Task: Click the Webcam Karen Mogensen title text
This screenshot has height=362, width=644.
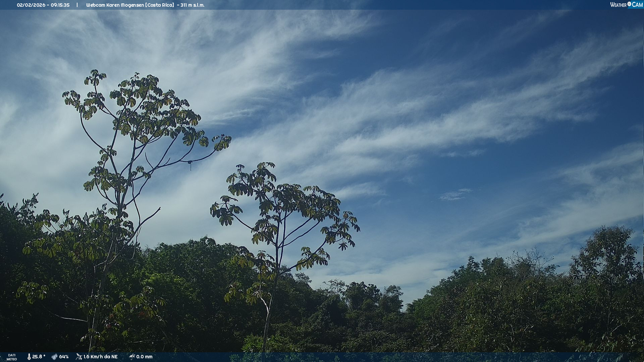Action: pyautogui.click(x=115, y=5)
